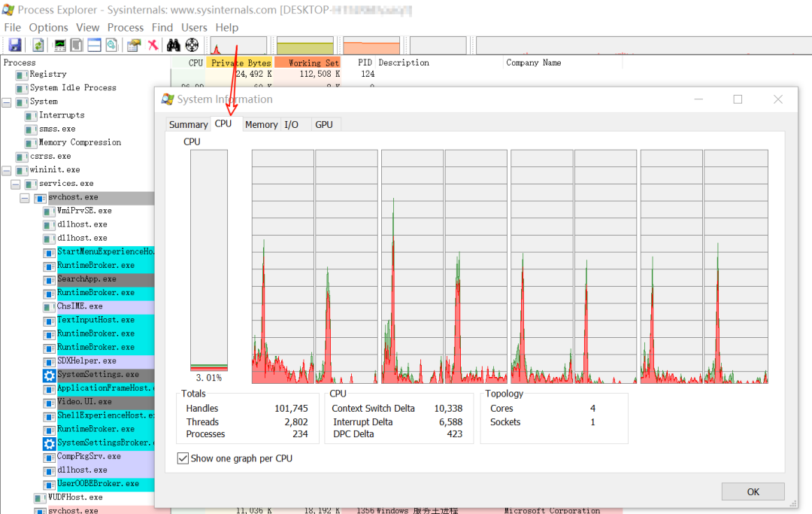Open the Options menu
The height and width of the screenshot is (514, 812).
click(x=48, y=27)
